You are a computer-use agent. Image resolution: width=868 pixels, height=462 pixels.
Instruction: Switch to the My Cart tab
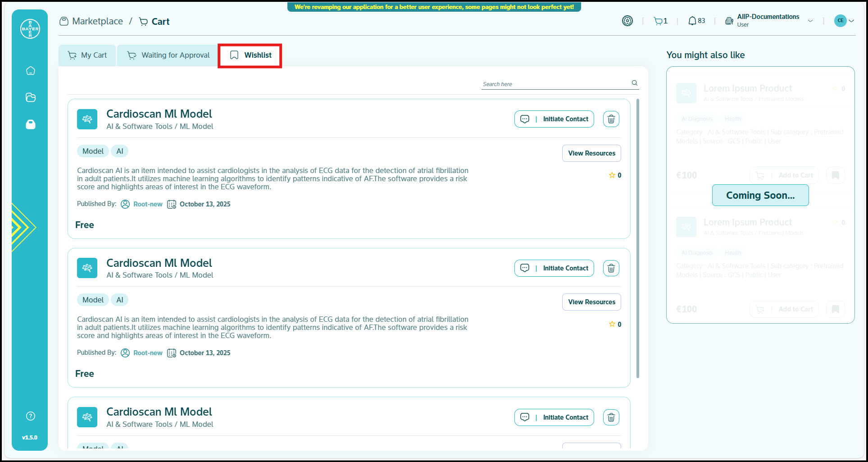click(x=87, y=55)
